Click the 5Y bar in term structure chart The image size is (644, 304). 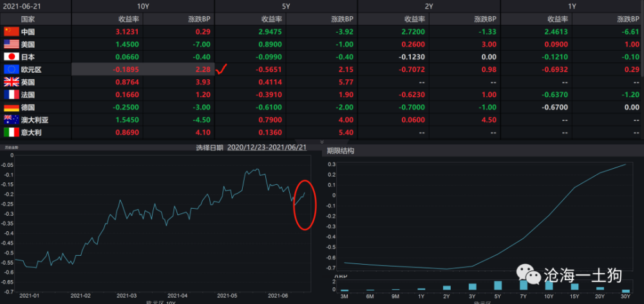(x=498, y=286)
